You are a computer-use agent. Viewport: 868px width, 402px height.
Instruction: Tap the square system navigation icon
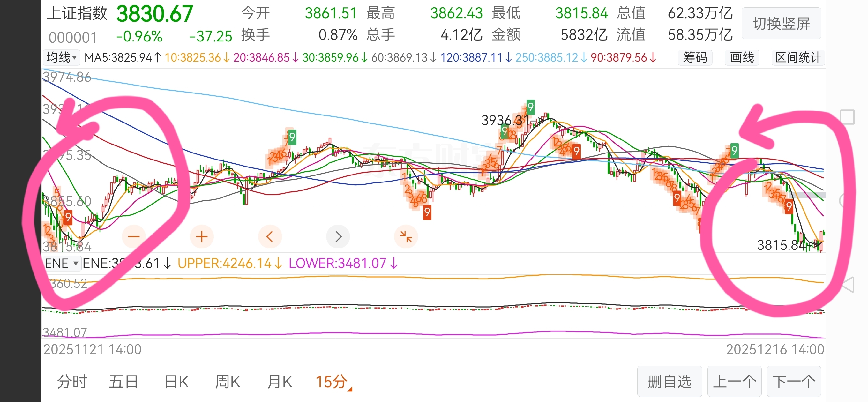click(x=847, y=117)
